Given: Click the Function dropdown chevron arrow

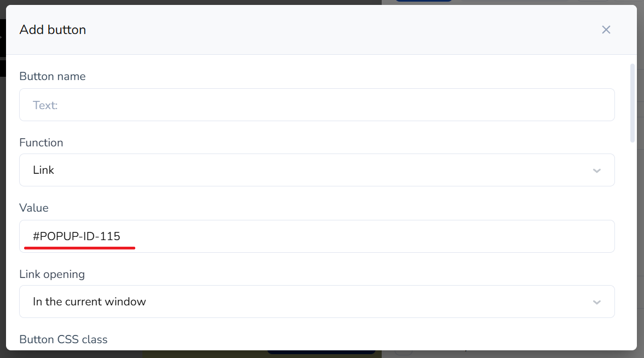Looking at the screenshot, I should pos(597,171).
